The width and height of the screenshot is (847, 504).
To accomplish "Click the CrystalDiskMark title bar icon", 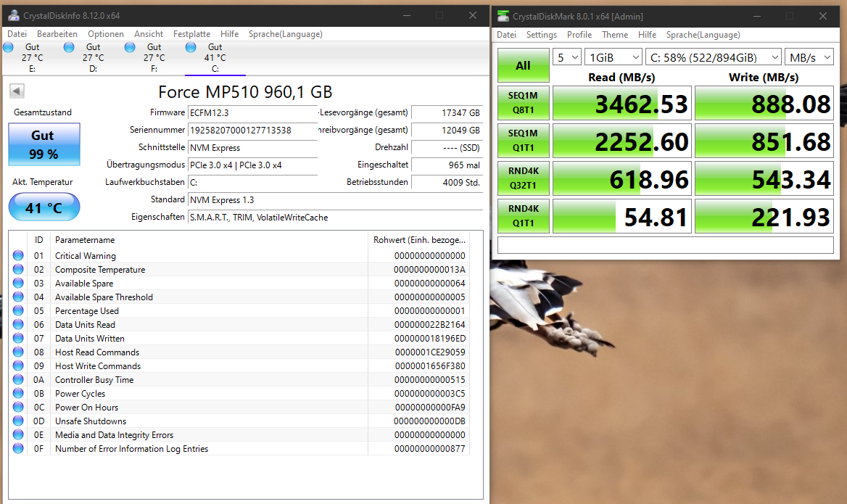I will 503,16.
